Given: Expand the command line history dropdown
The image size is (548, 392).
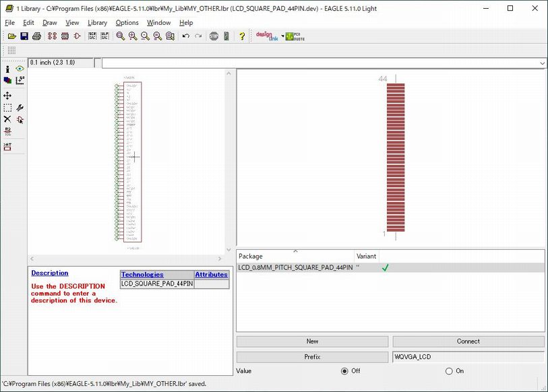Looking at the screenshot, I should pos(542,63).
